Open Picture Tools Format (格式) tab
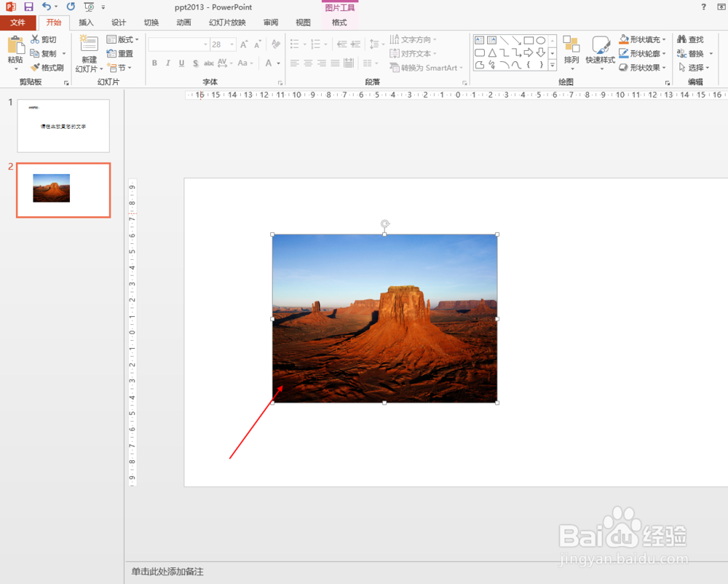Viewport: 728px width, 584px height. pos(339,23)
